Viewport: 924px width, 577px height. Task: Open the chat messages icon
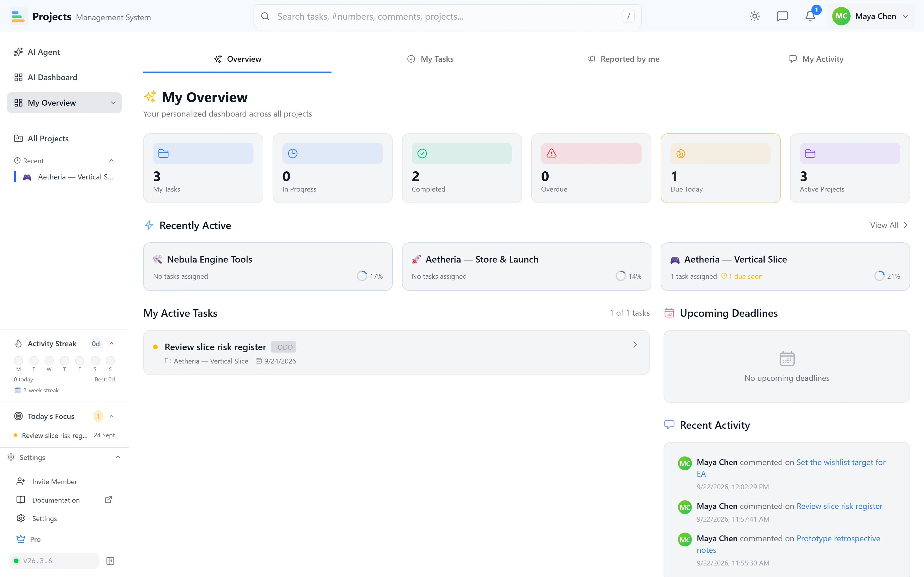click(782, 16)
